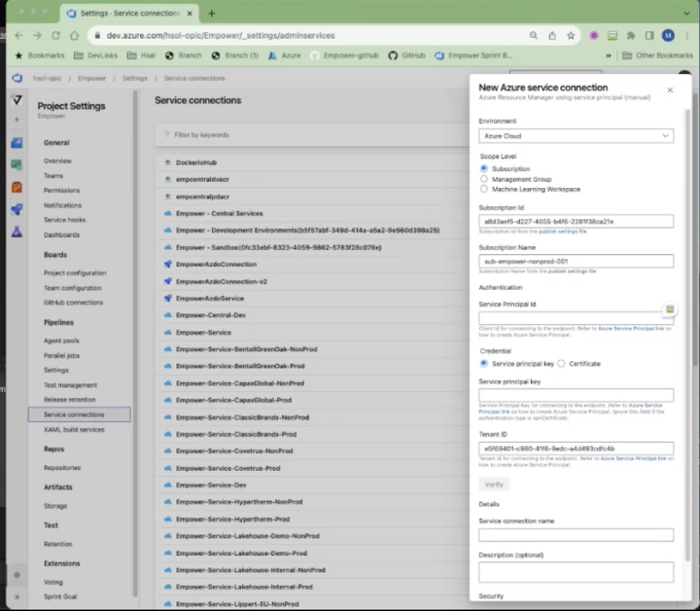Open project settings gear icon at bottom
The width and height of the screenshot is (700, 611).
coord(17,575)
